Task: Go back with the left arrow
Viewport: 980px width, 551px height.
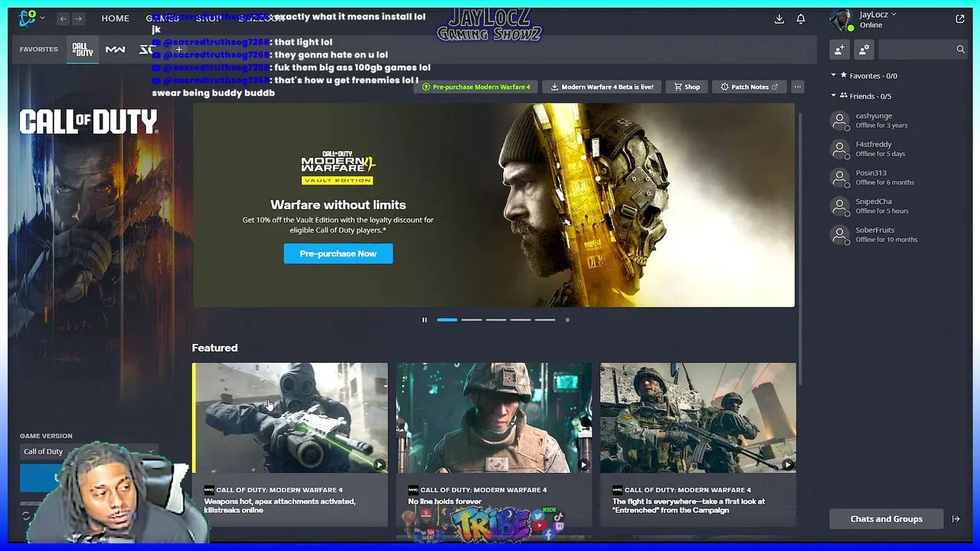Action: (x=63, y=18)
